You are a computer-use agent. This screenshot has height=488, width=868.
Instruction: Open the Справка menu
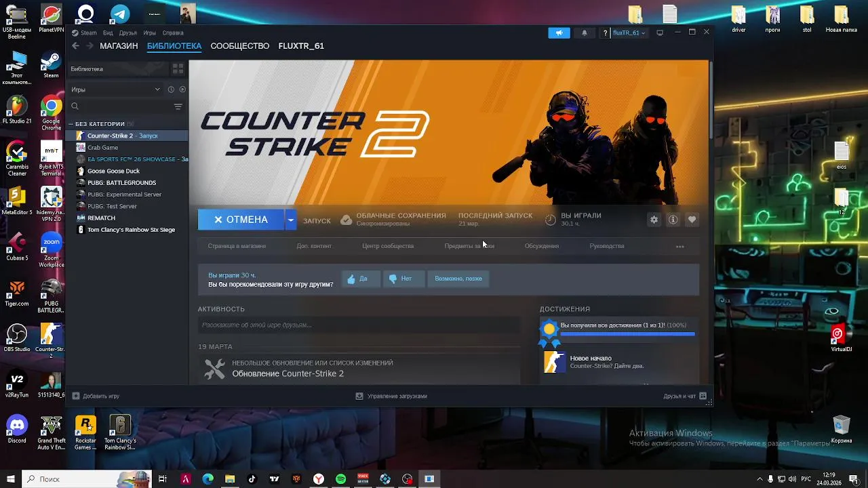click(x=173, y=33)
